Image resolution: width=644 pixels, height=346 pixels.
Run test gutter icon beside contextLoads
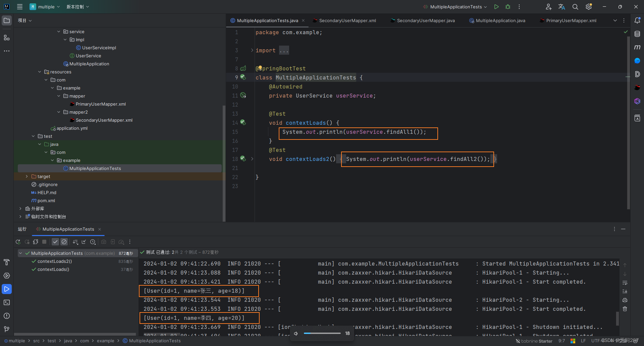point(243,123)
